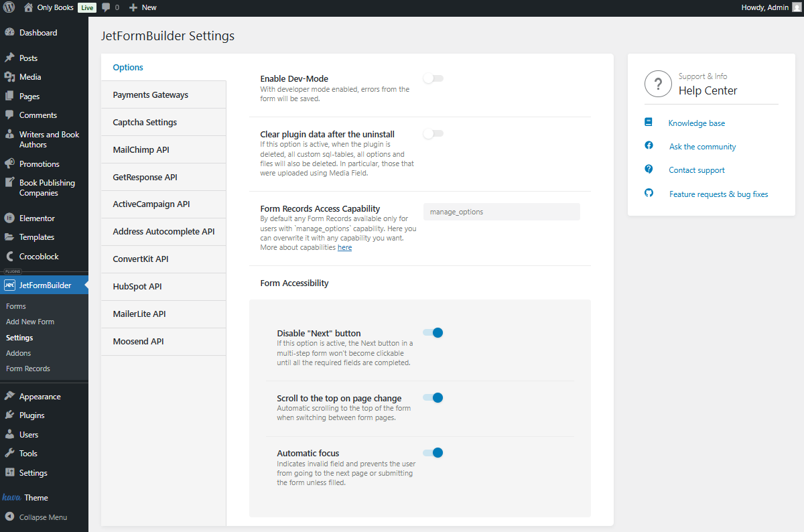
Task: Open the MailChimp API settings tab
Action: click(140, 149)
